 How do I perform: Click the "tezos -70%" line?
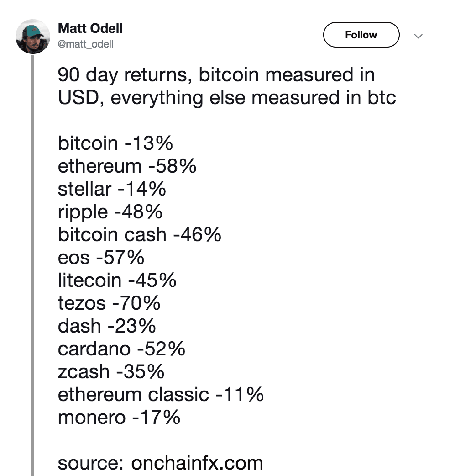[109, 303]
